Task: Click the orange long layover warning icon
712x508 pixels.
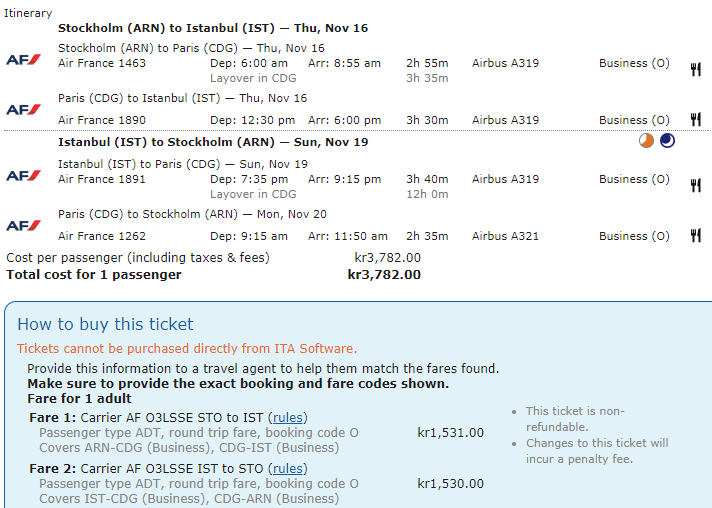Action: 647,141
